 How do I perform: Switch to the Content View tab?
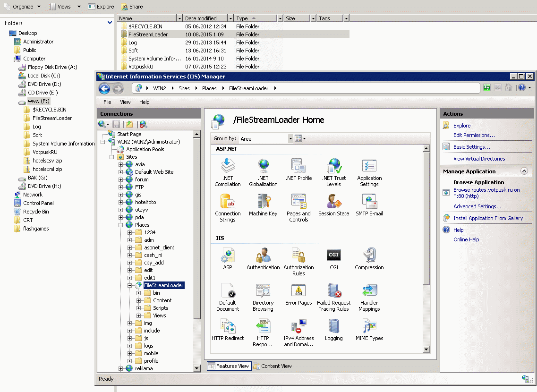click(x=273, y=366)
